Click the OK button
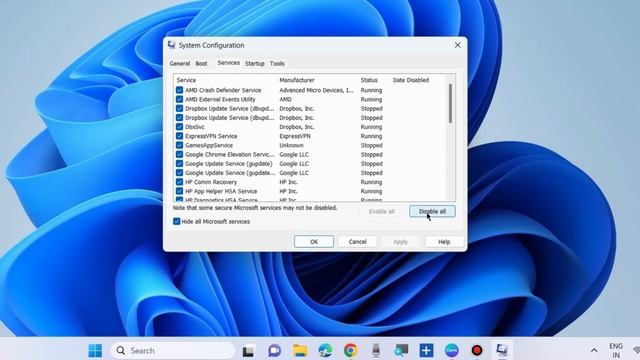The height and width of the screenshot is (360, 640). [313, 242]
